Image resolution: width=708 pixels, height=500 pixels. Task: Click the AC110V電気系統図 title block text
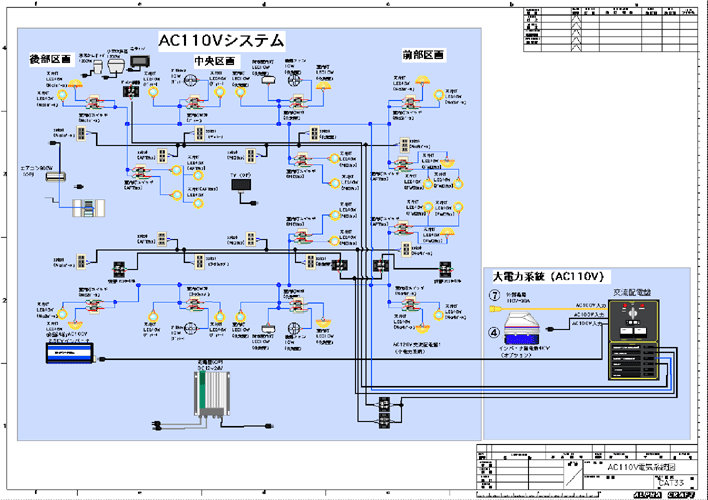coord(641,467)
